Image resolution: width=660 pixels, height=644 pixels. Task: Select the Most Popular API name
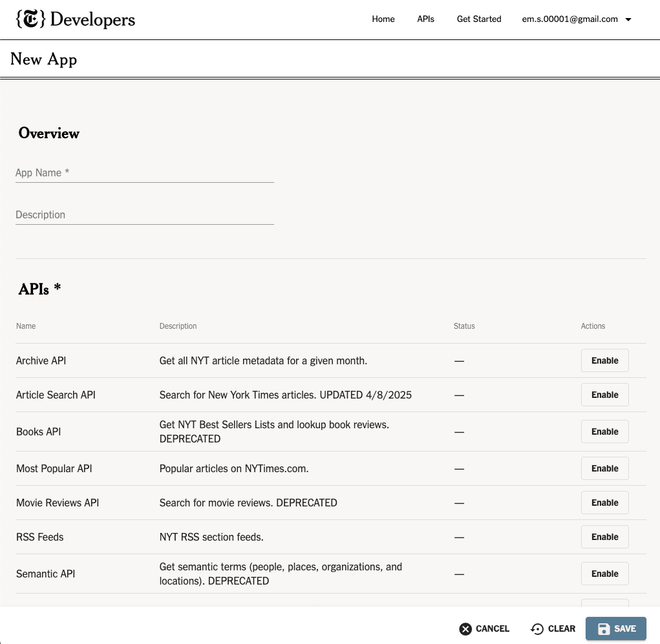tap(54, 468)
